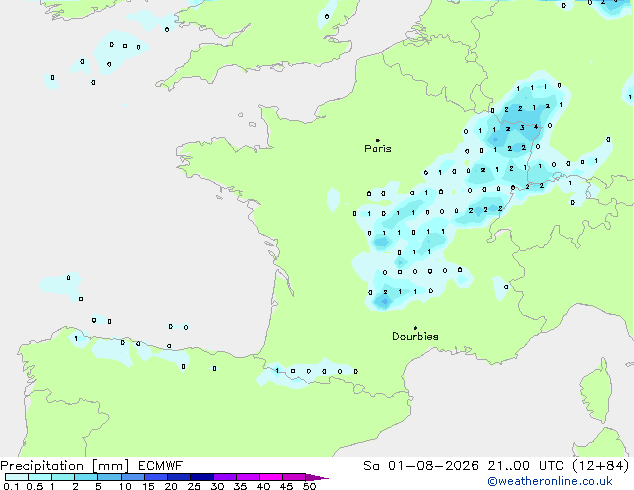Pick the 0.1–0.5 mm legend color swatch
The width and height of the screenshot is (634, 490).
click(x=17, y=477)
